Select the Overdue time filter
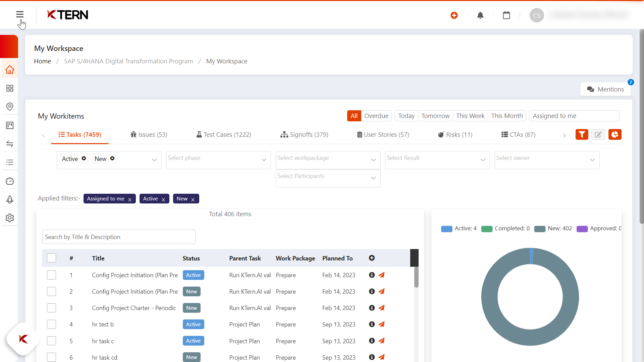Screen dimensions: 644x362 pyautogui.click(x=376, y=116)
